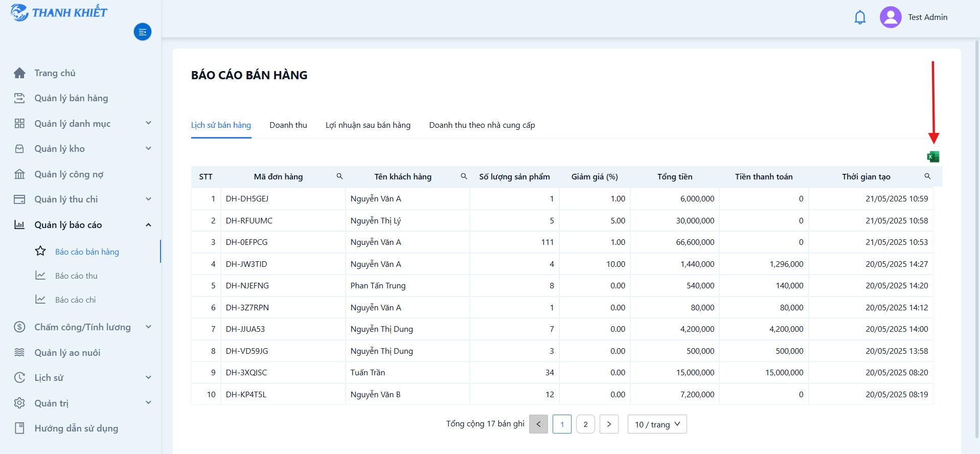Filter Thời gian tạo with search icon
Viewport: 980px width, 454px height.
click(927, 176)
